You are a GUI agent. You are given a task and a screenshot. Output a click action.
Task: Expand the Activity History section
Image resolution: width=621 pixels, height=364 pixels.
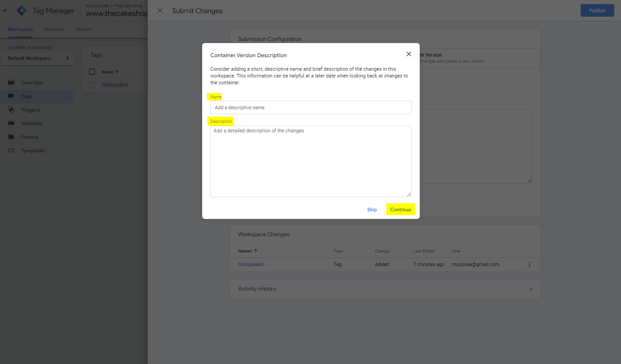coord(530,289)
